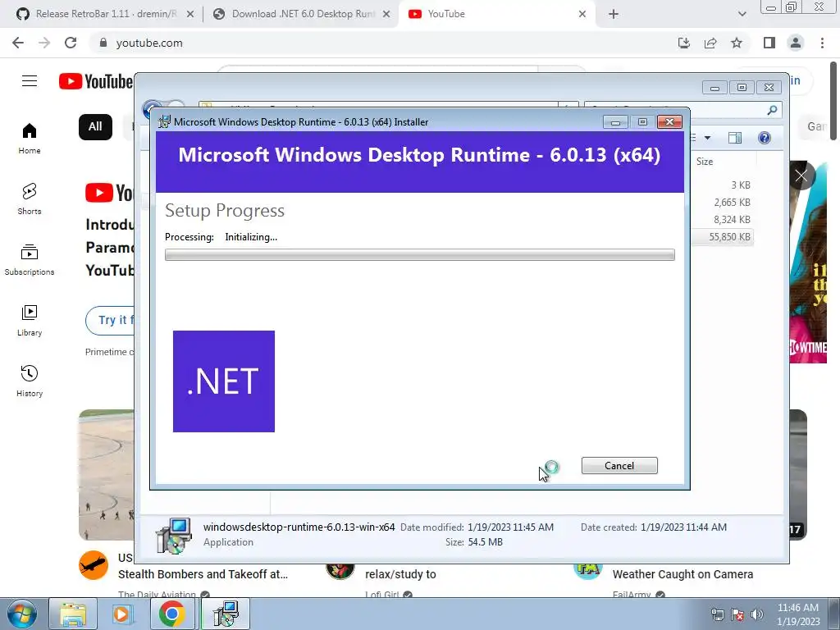Open The Daily Aviation channel avatar

click(x=94, y=565)
